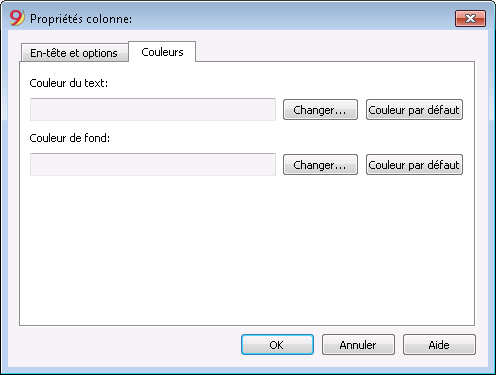The height and width of the screenshot is (375, 496).
Task: Click the Couleur de fond: label
Action: coord(70,138)
